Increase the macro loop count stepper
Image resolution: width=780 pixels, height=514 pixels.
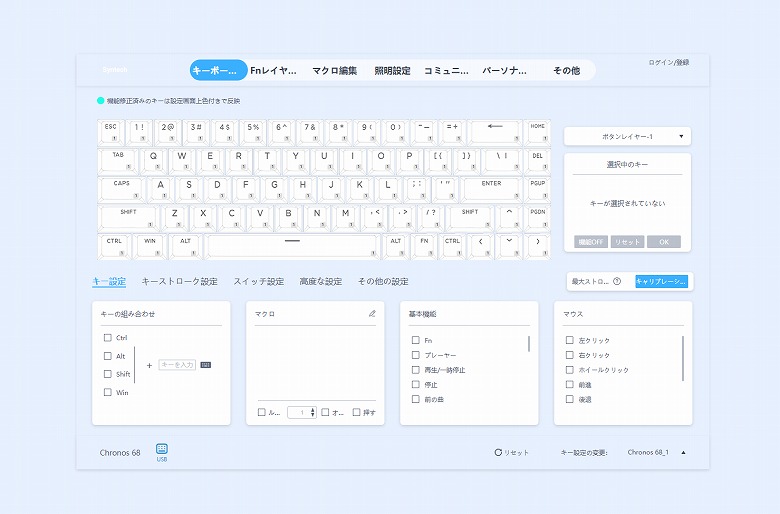point(313,410)
